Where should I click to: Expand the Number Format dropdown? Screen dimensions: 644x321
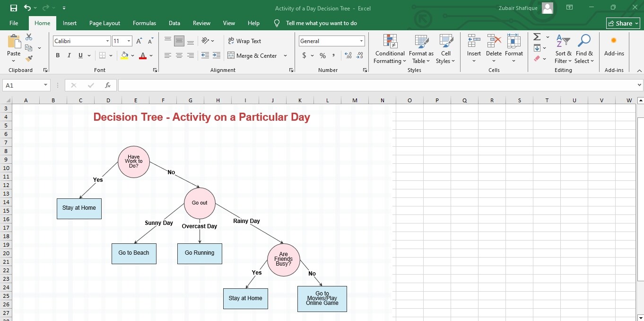361,41
